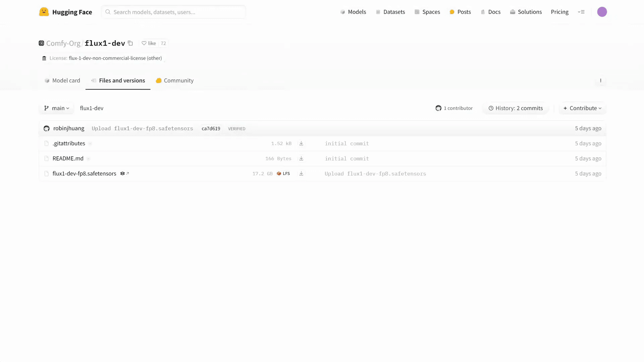Click your purple profile avatar
Viewport: 644px width, 362px height.
click(x=602, y=12)
